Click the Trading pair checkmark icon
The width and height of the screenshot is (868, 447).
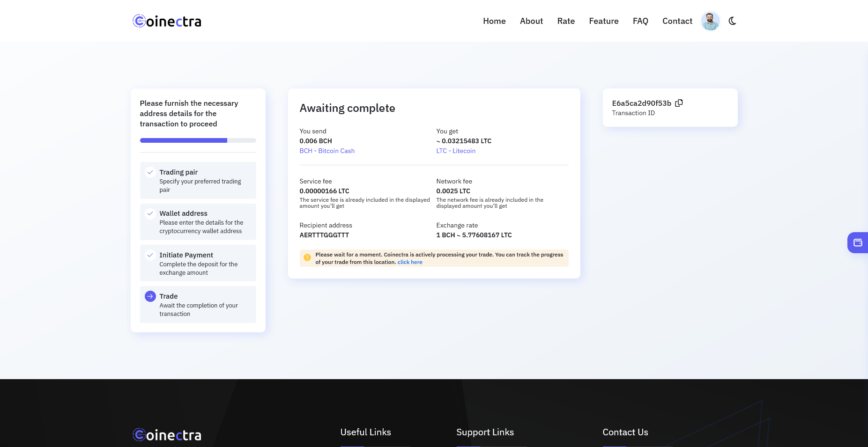pos(150,172)
